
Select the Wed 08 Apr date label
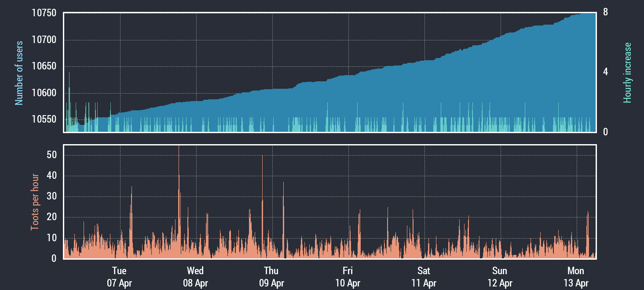[195, 277]
